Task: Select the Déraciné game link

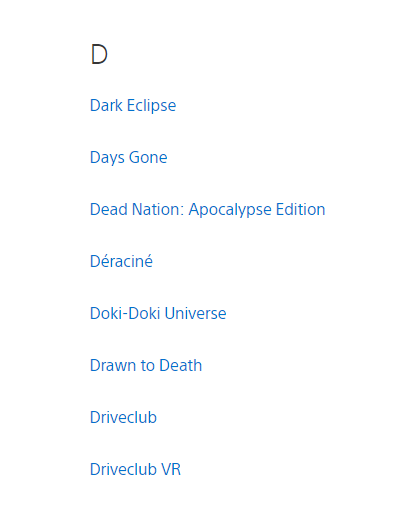Action: click(121, 261)
